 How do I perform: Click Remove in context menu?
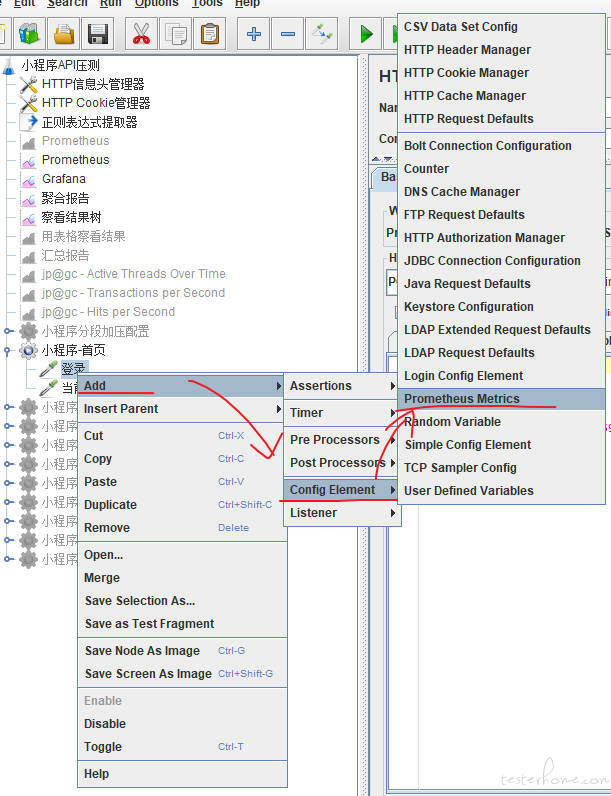(x=182, y=528)
